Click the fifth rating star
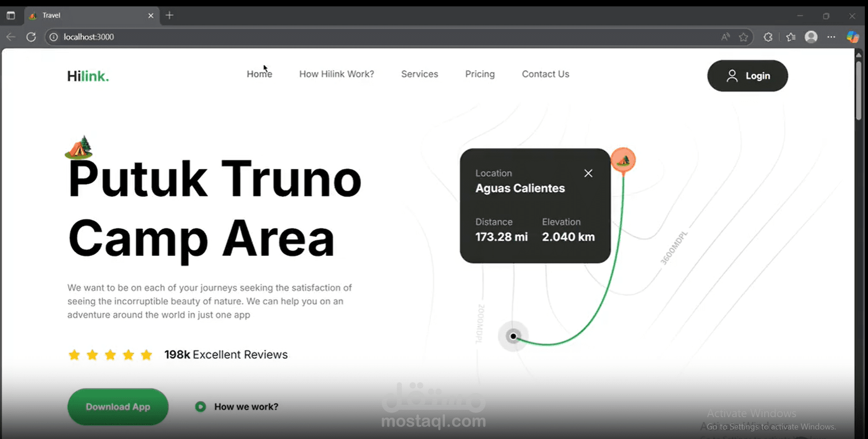868x439 pixels. coord(146,354)
